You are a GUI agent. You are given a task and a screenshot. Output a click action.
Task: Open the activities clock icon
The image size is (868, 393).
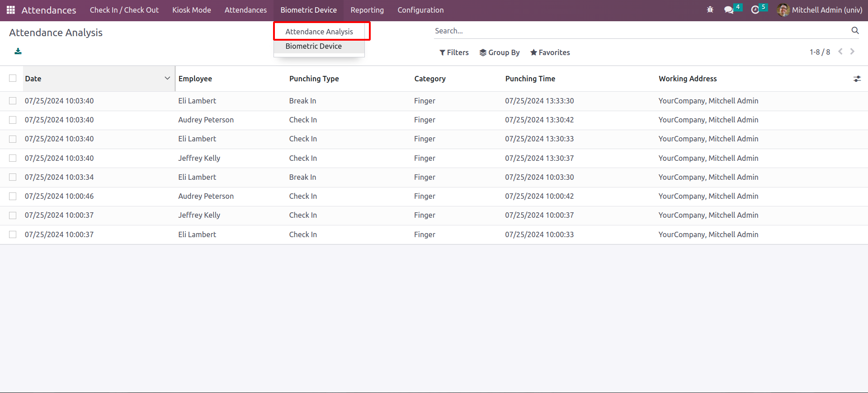pyautogui.click(x=755, y=10)
